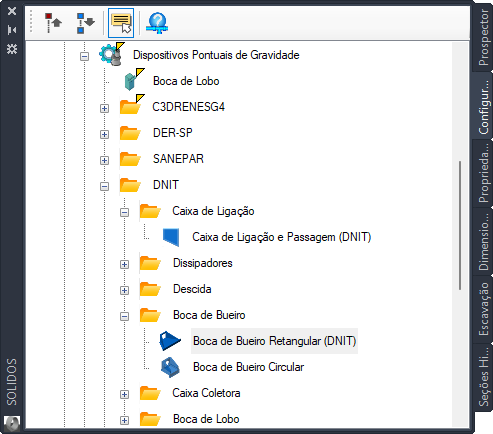Select Boca de Bueiro Circular item
493x434 pixels.
[x=248, y=367]
